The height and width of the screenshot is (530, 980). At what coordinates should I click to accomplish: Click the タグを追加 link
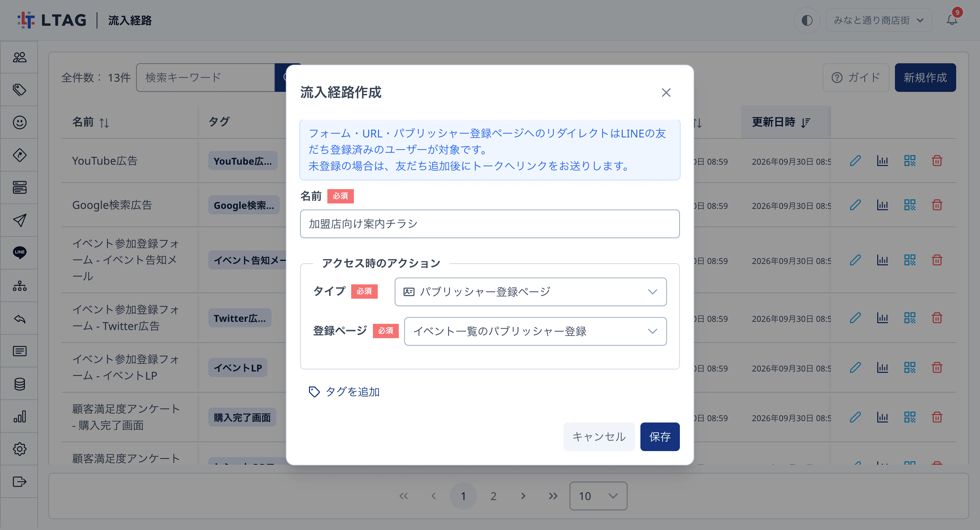point(344,392)
